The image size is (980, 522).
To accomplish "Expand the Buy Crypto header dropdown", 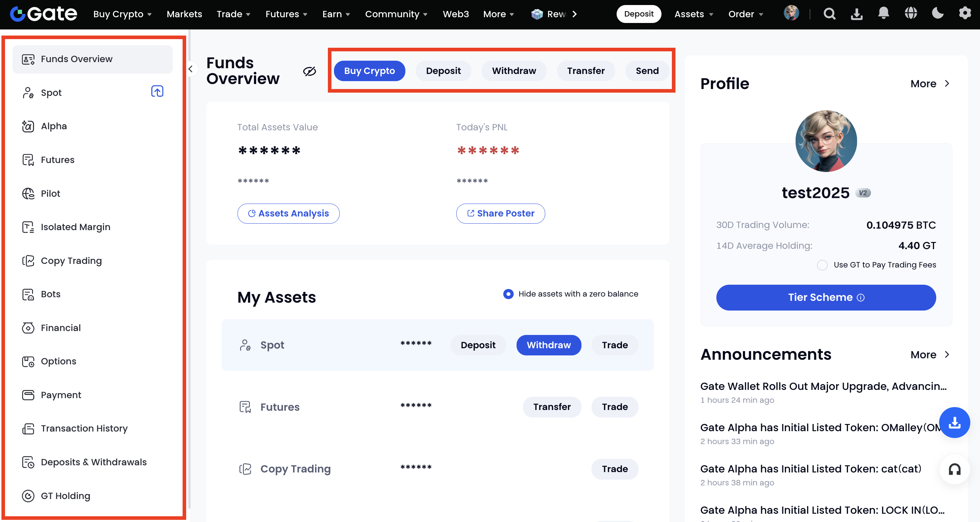I will pyautogui.click(x=123, y=14).
